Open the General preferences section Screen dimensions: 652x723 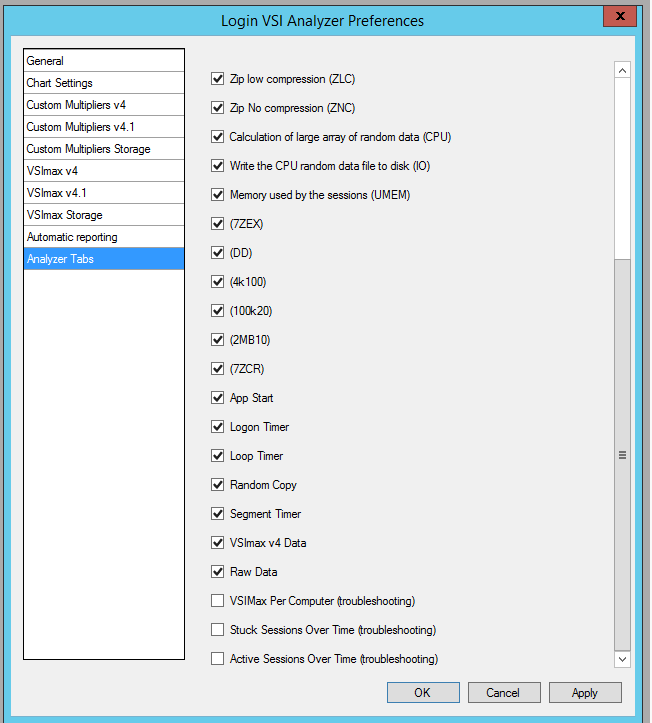tap(104, 60)
